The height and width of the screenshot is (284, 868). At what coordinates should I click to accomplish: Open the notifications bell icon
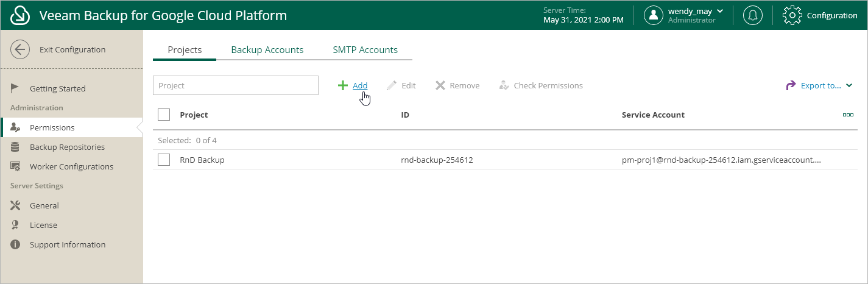pos(753,15)
